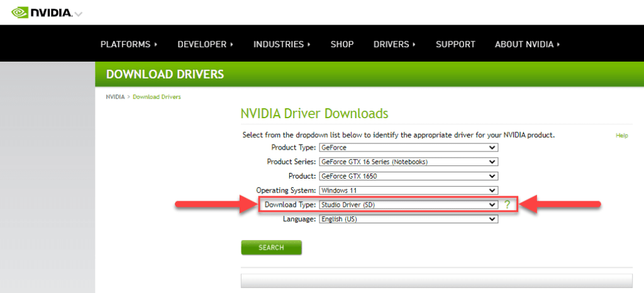644x293 pixels.
Task: Open the ABOUT NVIDIA menu
Action: point(528,44)
